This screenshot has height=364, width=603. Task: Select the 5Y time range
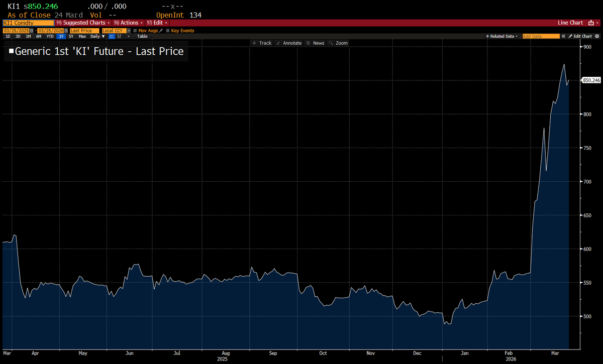point(71,36)
